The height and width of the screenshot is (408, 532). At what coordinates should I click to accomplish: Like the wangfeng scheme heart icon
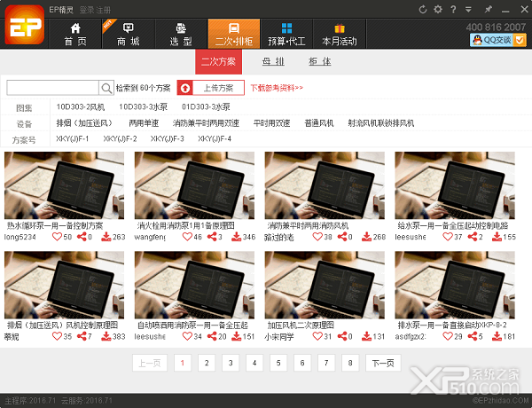(x=187, y=237)
